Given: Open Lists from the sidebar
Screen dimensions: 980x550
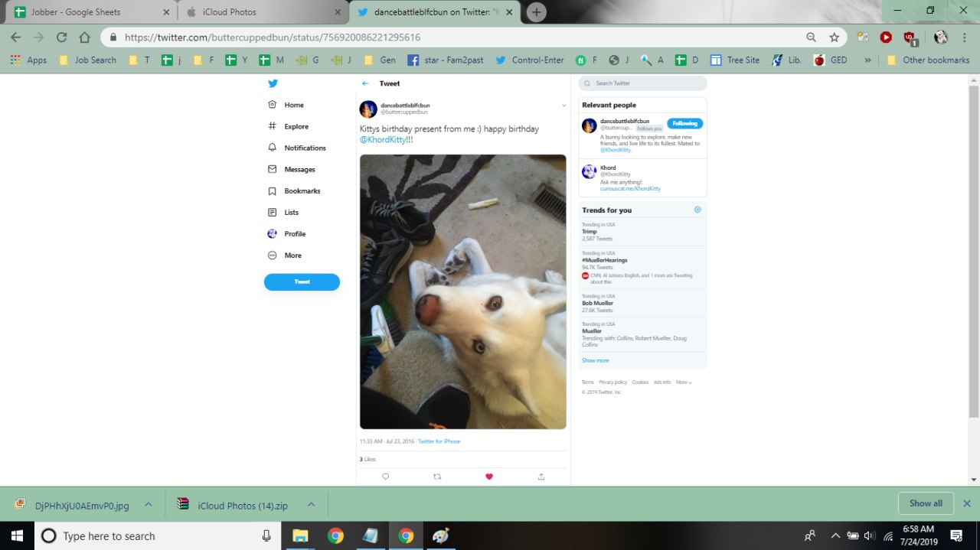Looking at the screenshot, I should [284, 212].
